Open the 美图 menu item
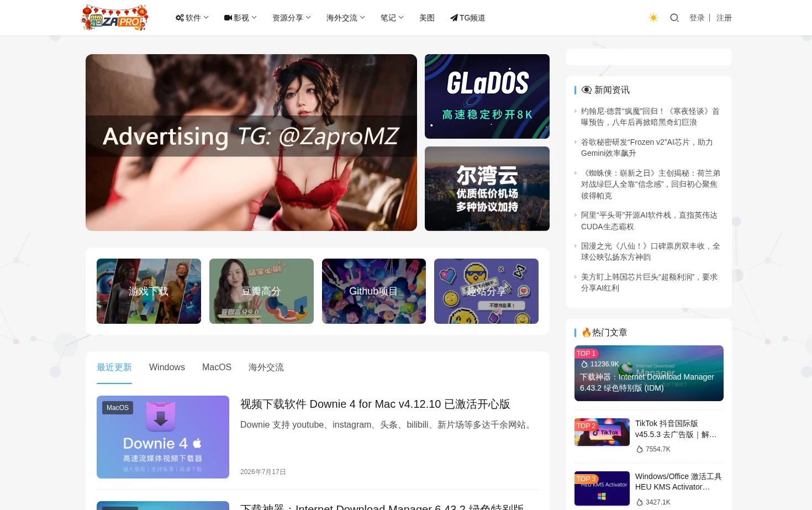This screenshot has width=812, height=510. (x=427, y=18)
